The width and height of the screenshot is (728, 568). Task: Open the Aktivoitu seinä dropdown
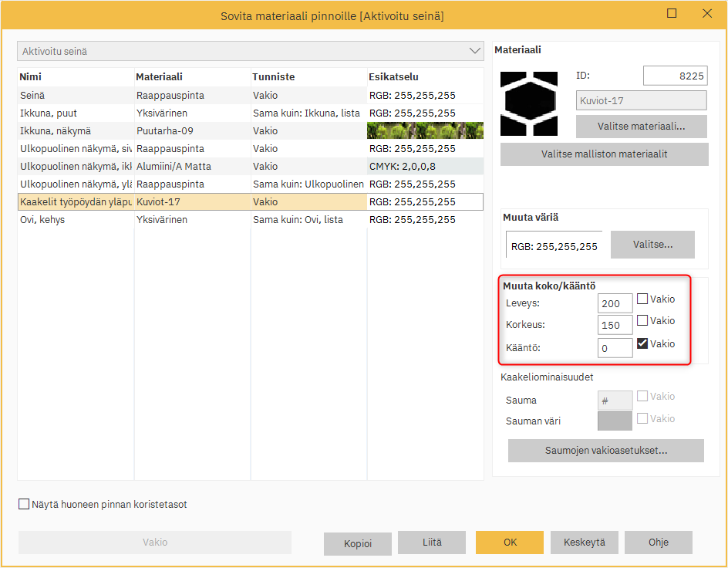pos(250,51)
